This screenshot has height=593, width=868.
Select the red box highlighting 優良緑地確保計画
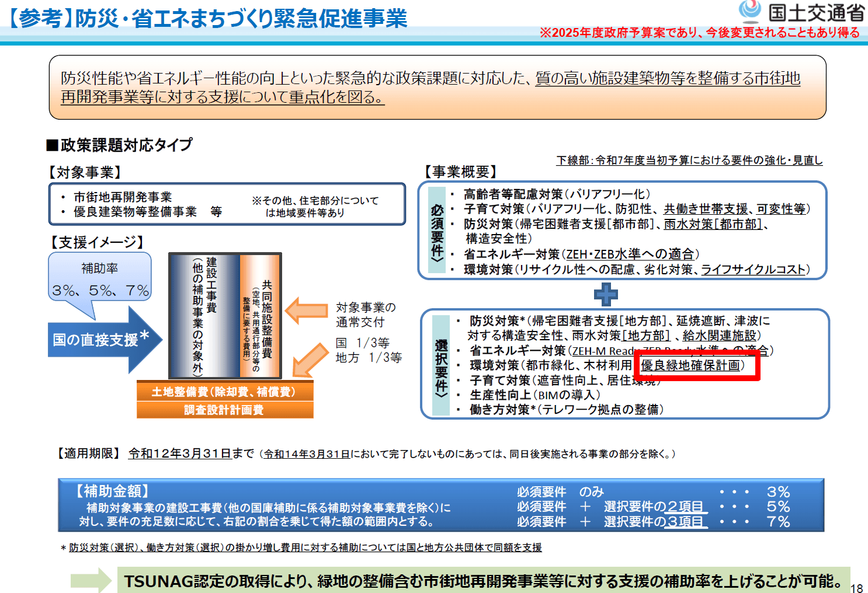point(696,364)
